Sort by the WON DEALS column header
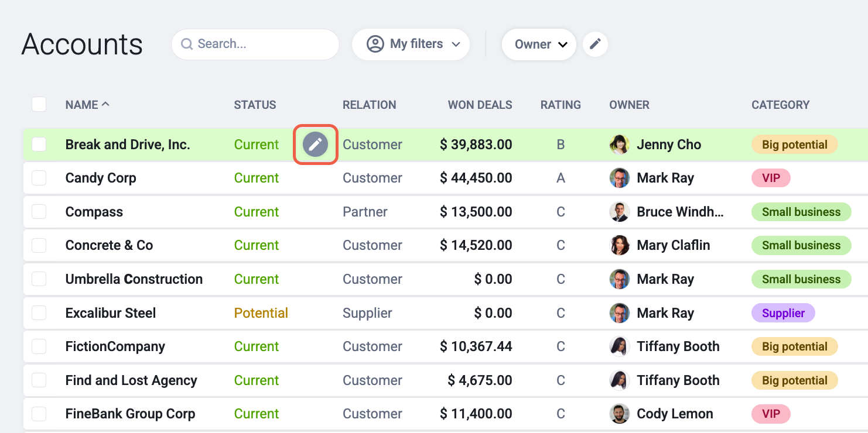The height and width of the screenshot is (433, 868). pyautogui.click(x=480, y=105)
